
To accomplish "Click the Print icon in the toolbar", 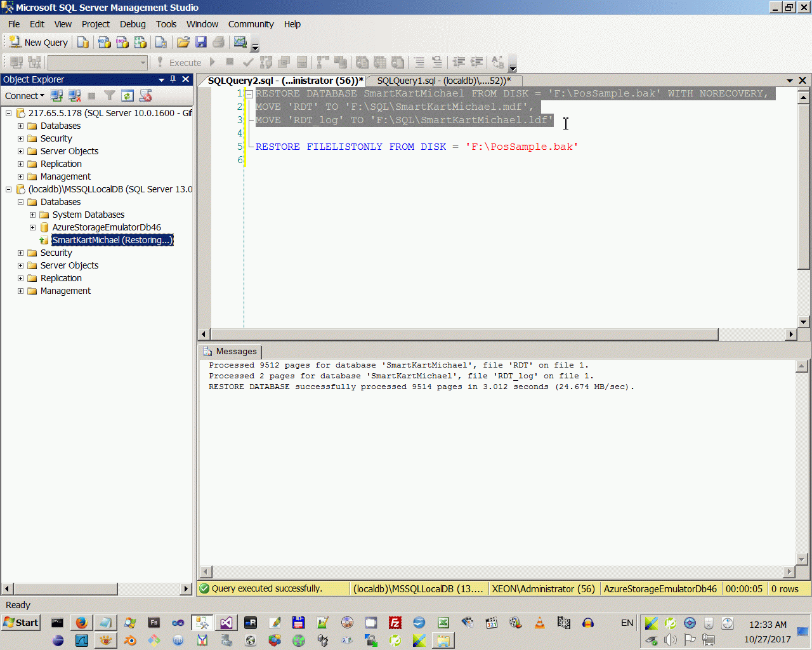I will tap(219, 43).
